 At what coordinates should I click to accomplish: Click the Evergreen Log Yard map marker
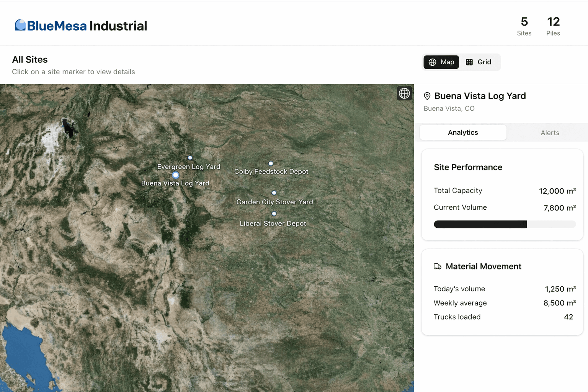pyautogui.click(x=190, y=158)
